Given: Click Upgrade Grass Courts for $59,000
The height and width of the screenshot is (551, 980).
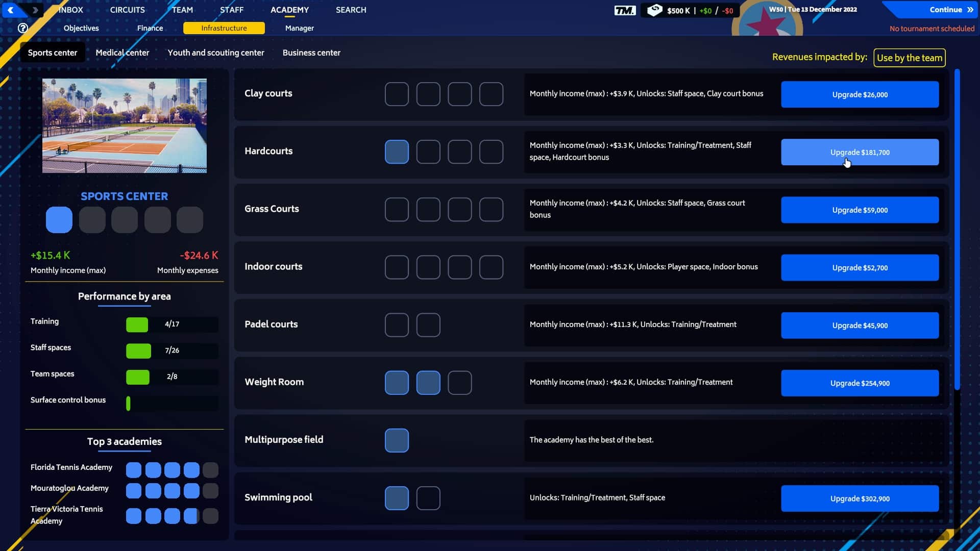Looking at the screenshot, I should pyautogui.click(x=860, y=209).
